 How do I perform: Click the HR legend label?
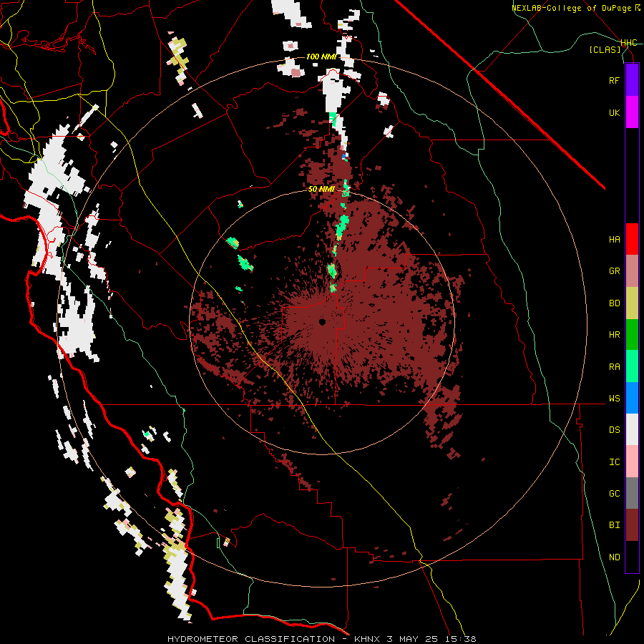coord(614,335)
